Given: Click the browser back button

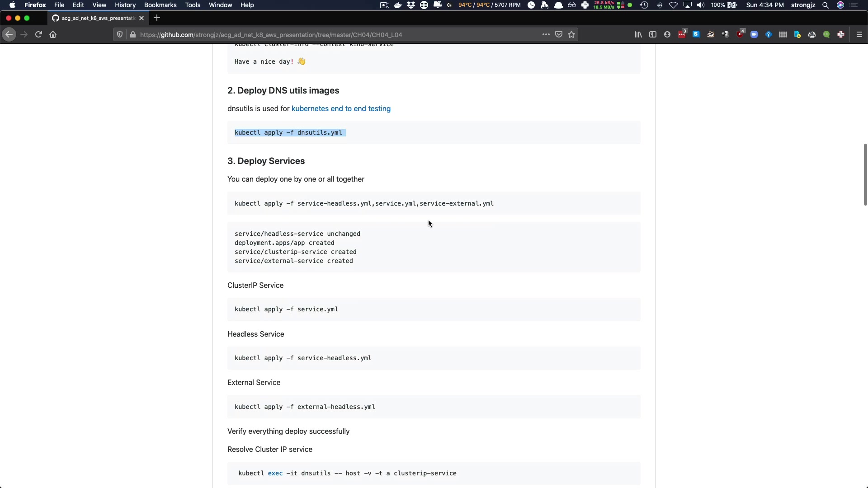Looking at the screenshot, I should click(x=9, y=35).
